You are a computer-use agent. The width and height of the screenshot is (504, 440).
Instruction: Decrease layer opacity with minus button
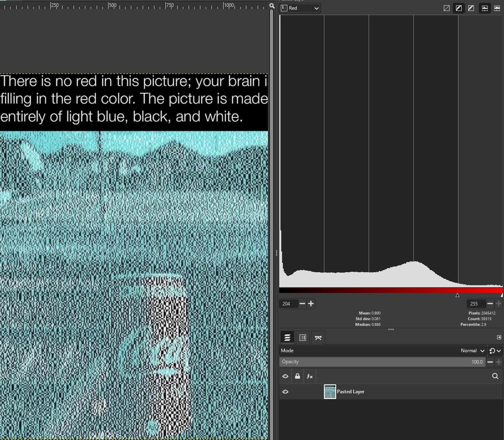[x=490, y=362]
